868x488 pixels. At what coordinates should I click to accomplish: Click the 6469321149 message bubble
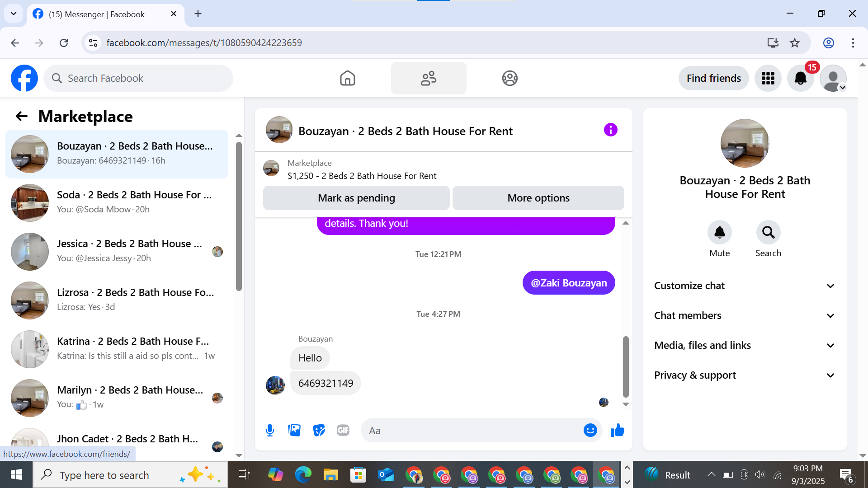325,383
